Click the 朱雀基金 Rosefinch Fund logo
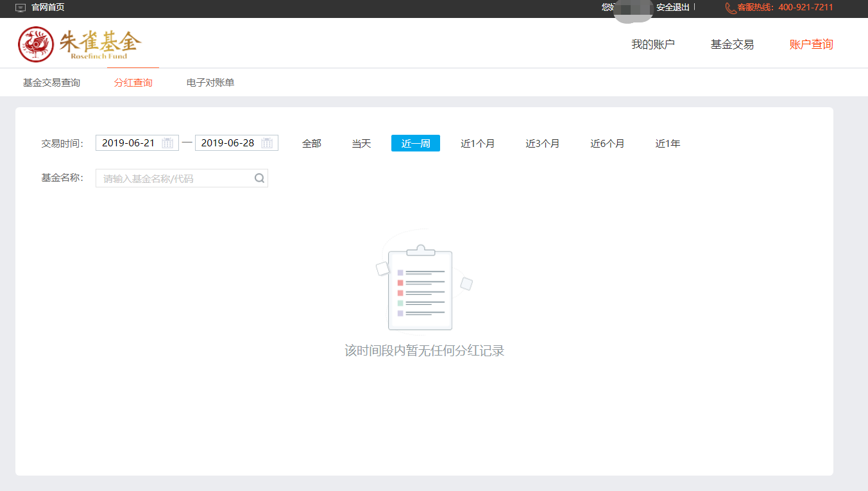This screenshot has width=868, height=491. point(80,44)
